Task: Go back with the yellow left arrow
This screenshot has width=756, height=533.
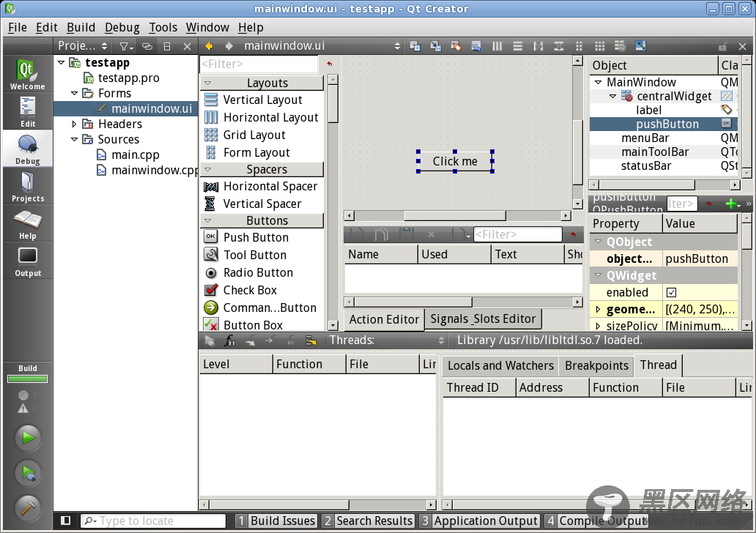Action: click(209, 46)
